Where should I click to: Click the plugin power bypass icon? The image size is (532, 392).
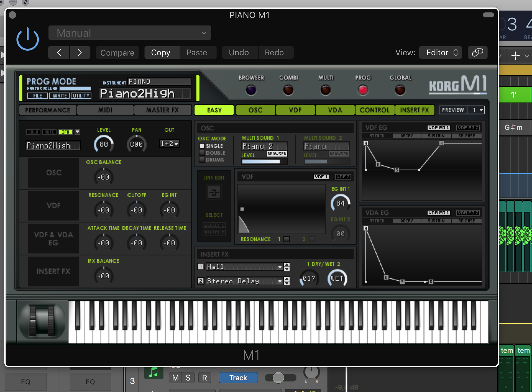pyautogui.click(x=28, y=39)
